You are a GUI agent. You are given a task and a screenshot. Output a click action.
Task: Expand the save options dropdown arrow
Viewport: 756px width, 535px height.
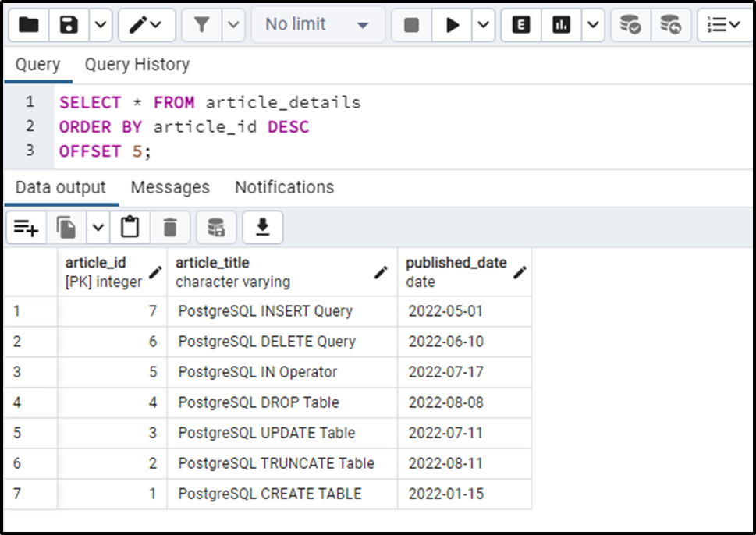pos(100,24)
